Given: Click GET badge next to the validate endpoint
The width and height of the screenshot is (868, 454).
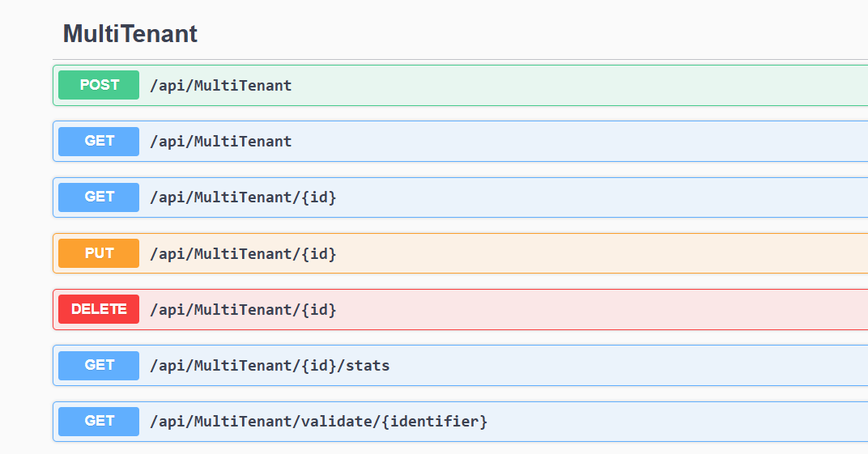Looking at the screenshot, I should click(99, 421).
